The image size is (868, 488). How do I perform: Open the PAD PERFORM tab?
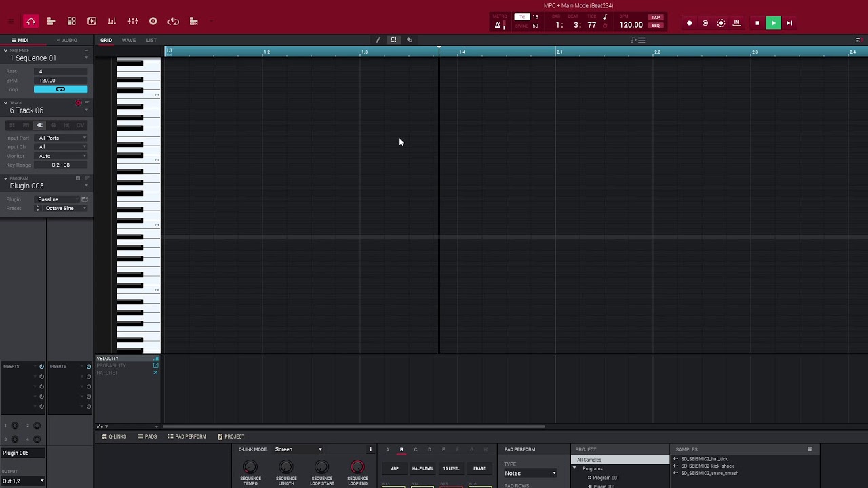pyautogui.click(x=187, y=436)
